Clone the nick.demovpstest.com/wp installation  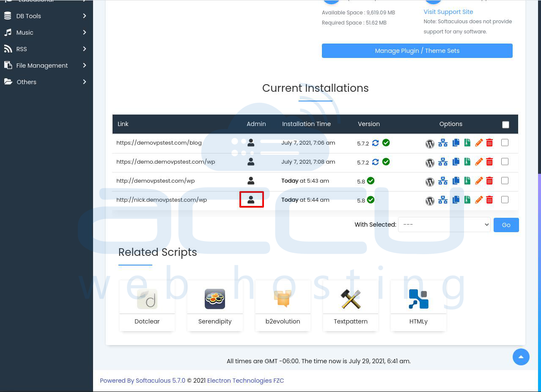pyautogui.click(x=456, y=200)
